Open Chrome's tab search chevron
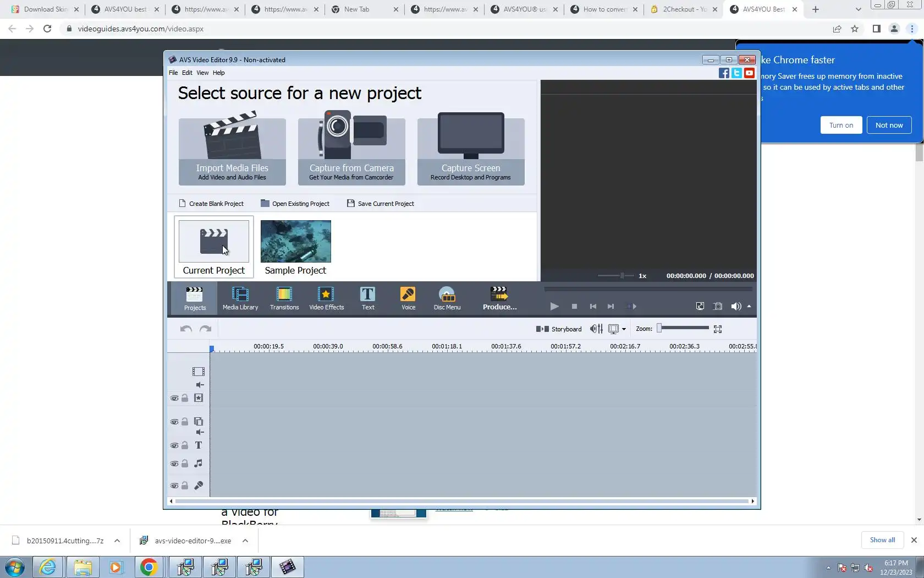The image size is (924, 578). pos(858,9)
